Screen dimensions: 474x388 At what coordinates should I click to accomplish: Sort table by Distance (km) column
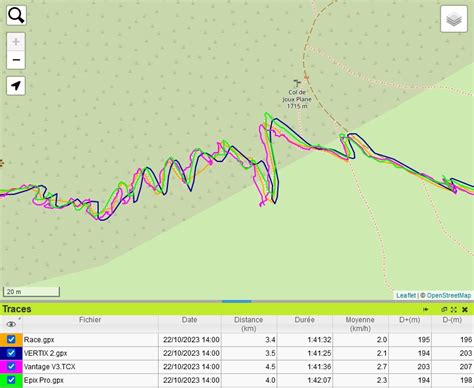coord(248,324)
